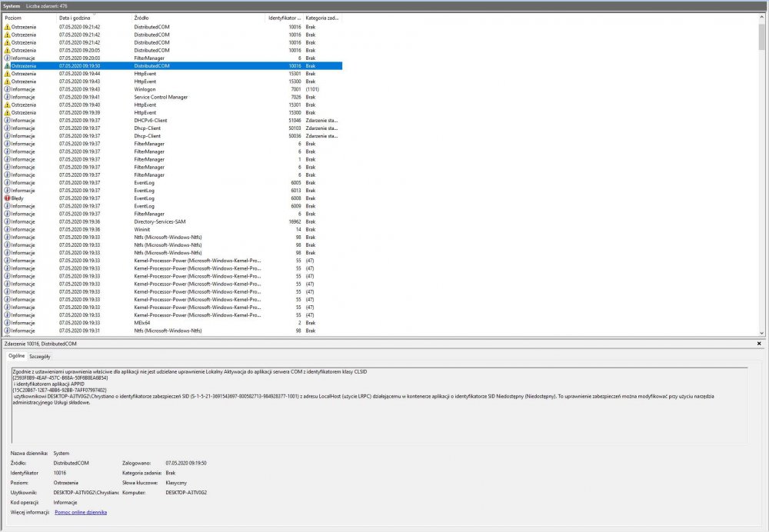The image size is (769, 532).
Task: Click the info icon for Directory-Services-SAM event
Action: click(7, 221)
